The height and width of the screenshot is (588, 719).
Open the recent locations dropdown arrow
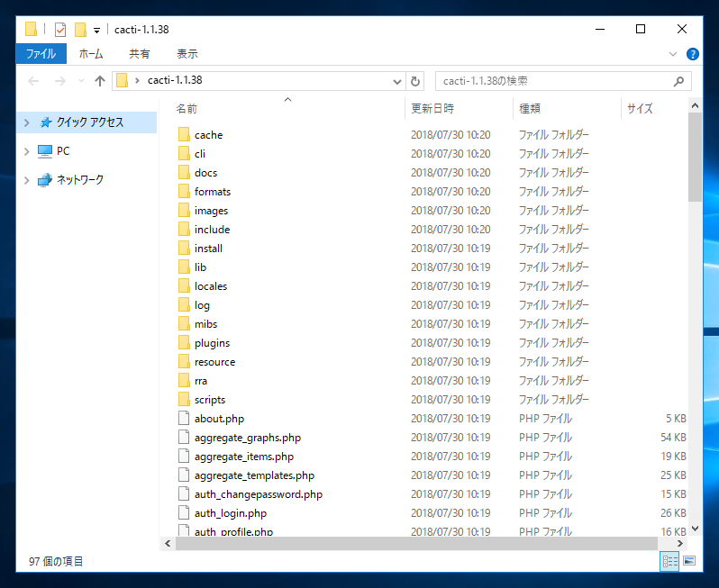82,81
